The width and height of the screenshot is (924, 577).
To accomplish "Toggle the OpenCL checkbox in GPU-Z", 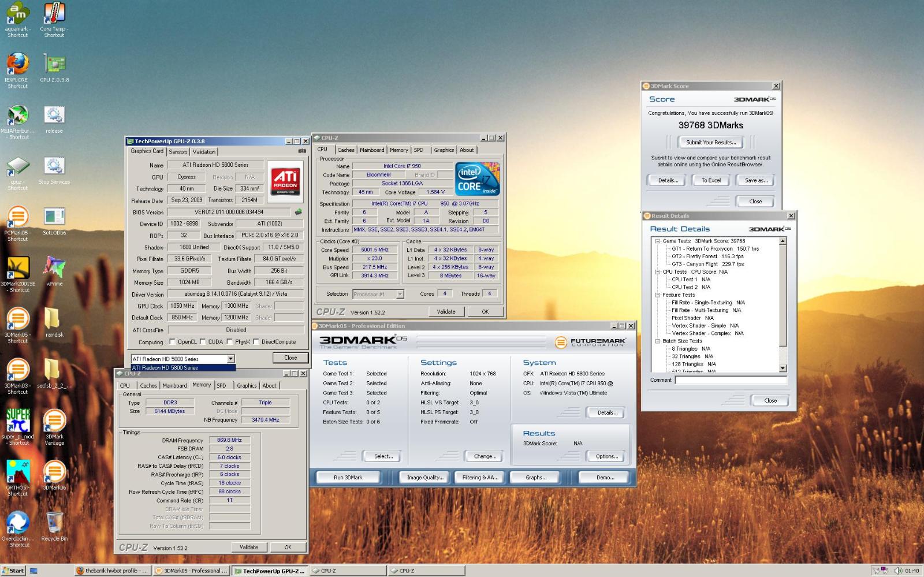I will tap(172, 342).
